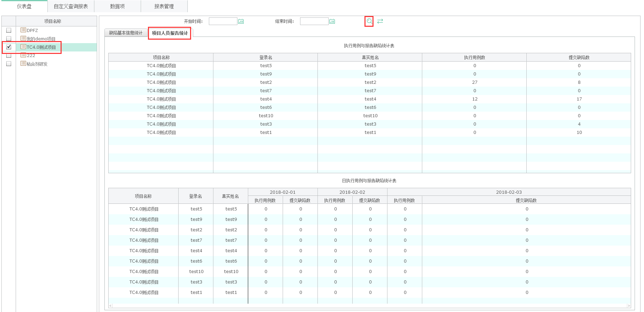The image size is (644, 312).
Task: Open the end time calendar picker
Action: coord(332,21)
